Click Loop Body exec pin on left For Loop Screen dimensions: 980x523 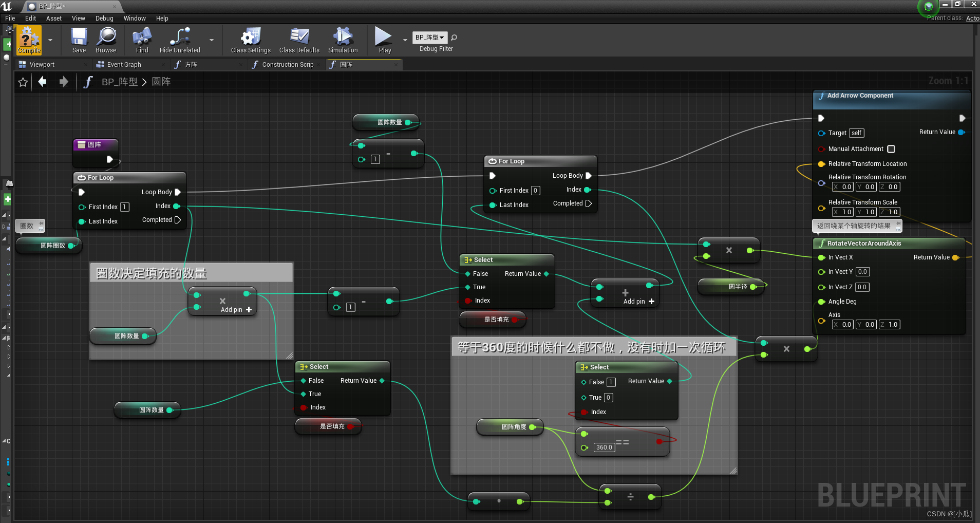[178, 192]
